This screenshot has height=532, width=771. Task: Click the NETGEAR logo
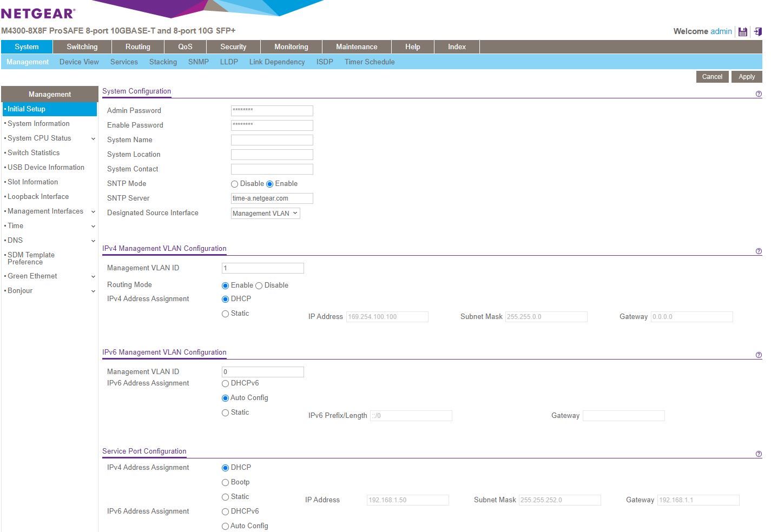pyautogui.click(x=38, y=13)
